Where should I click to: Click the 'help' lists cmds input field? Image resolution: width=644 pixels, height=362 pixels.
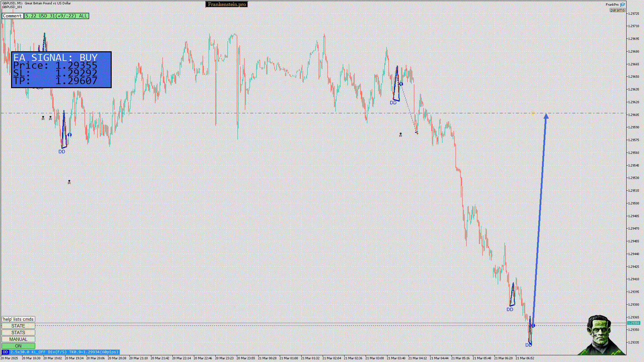tap(18, 319)
